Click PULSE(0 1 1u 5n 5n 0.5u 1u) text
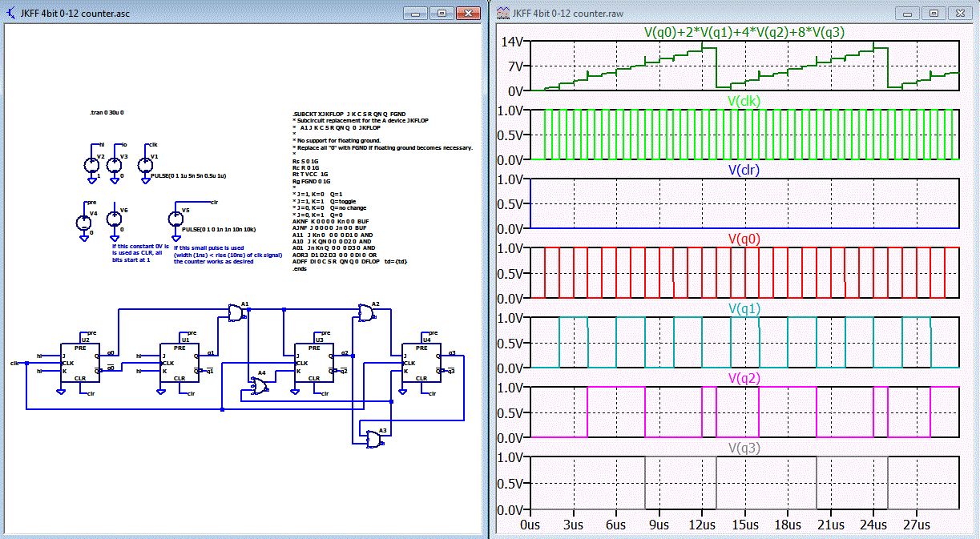 point(188,175)
